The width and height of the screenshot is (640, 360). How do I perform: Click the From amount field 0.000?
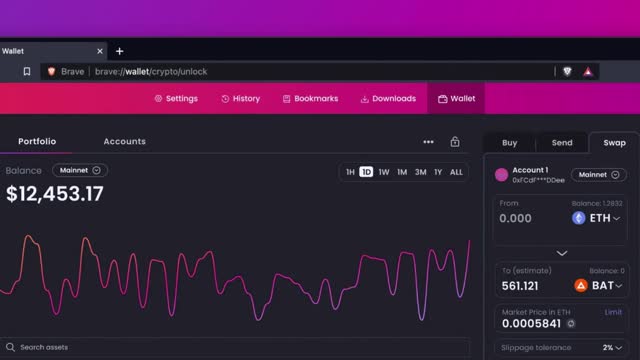point(516,218)
